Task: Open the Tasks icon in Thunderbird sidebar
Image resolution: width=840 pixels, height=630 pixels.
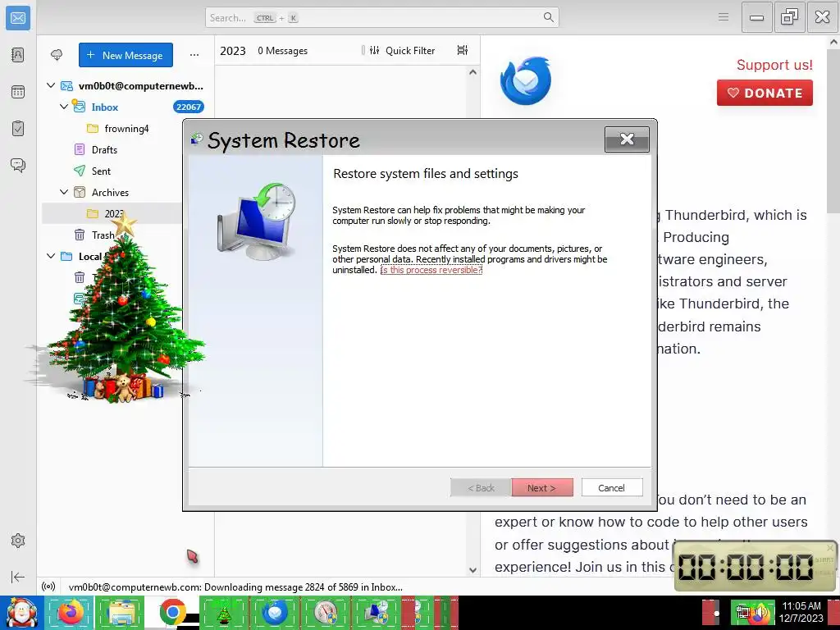Action: point(18,129)
